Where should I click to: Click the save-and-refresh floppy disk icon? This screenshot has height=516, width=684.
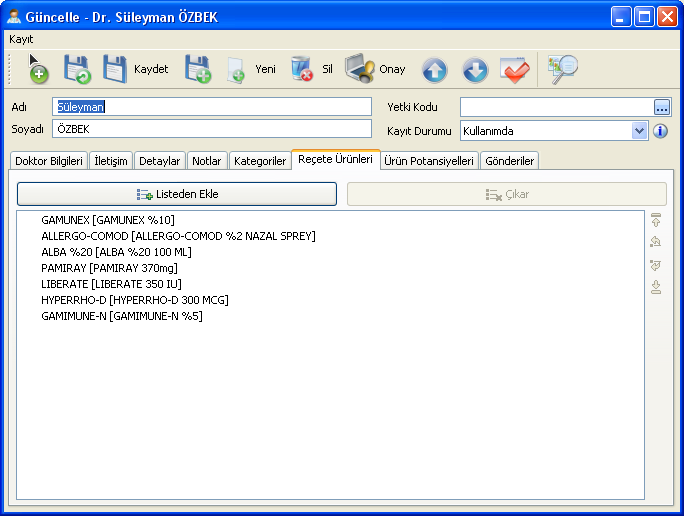[x=77, y=69]
